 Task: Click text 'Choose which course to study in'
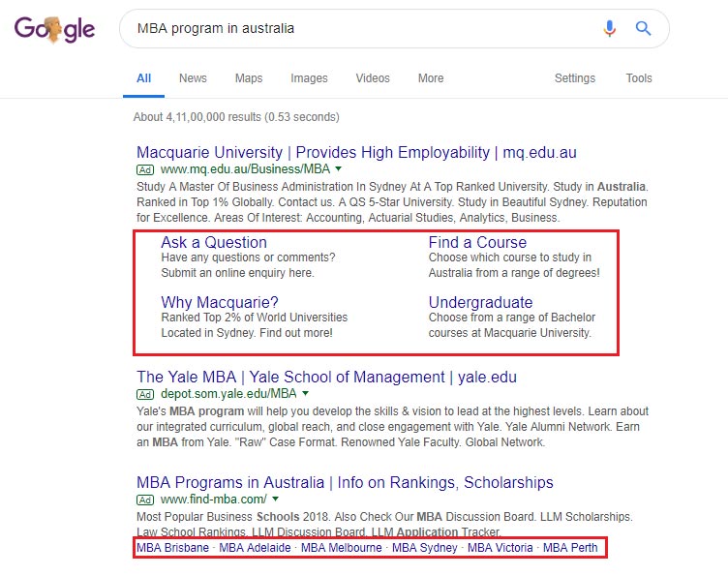pos(510,258)
